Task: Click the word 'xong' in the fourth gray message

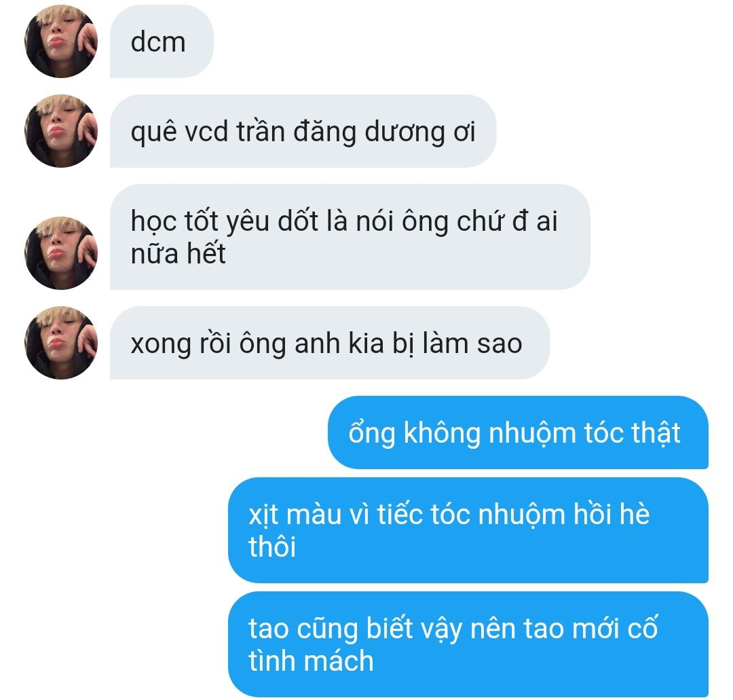Action: pos(161,345)
